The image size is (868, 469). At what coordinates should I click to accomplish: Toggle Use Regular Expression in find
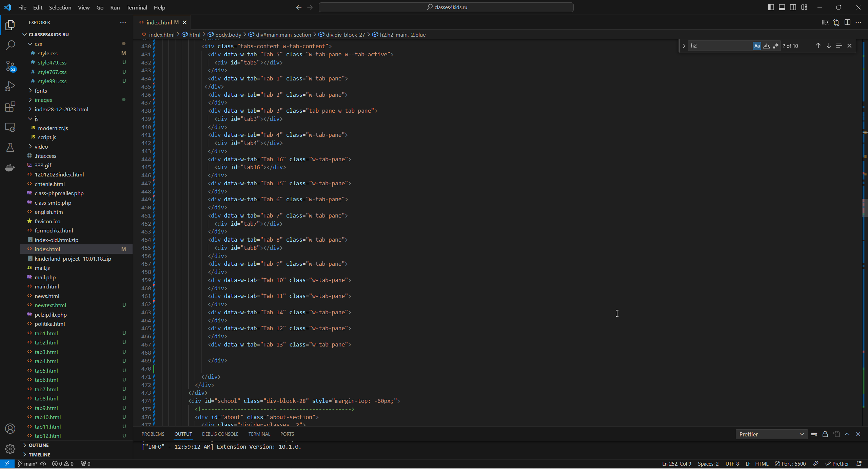[x=776, y=46]
